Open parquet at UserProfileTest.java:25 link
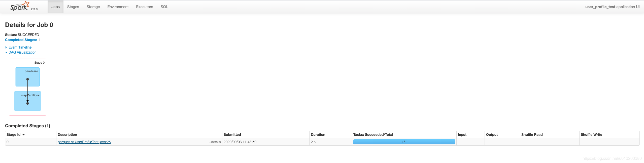The width and height of the screenshot is (644, 163). [x=84, y=142]
